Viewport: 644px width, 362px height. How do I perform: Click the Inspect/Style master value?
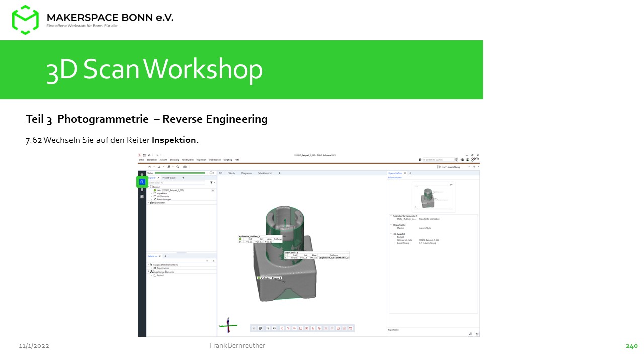click(425, 228)
